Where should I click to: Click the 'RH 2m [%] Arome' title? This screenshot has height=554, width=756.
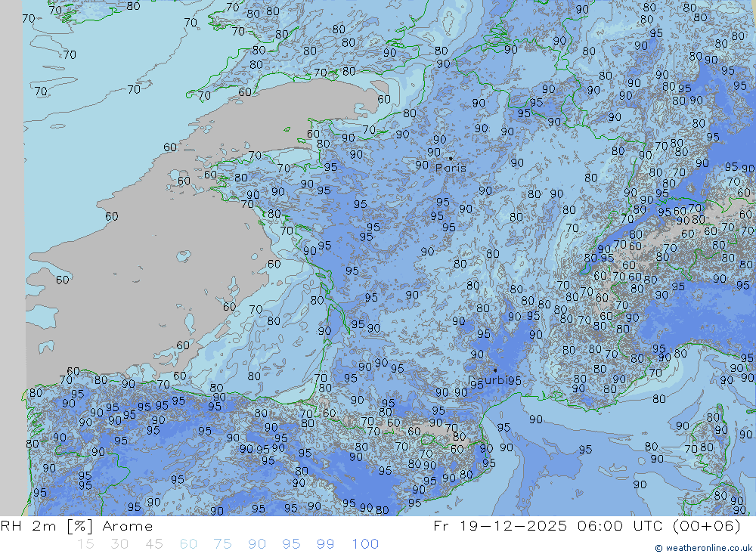coord(76,526)
